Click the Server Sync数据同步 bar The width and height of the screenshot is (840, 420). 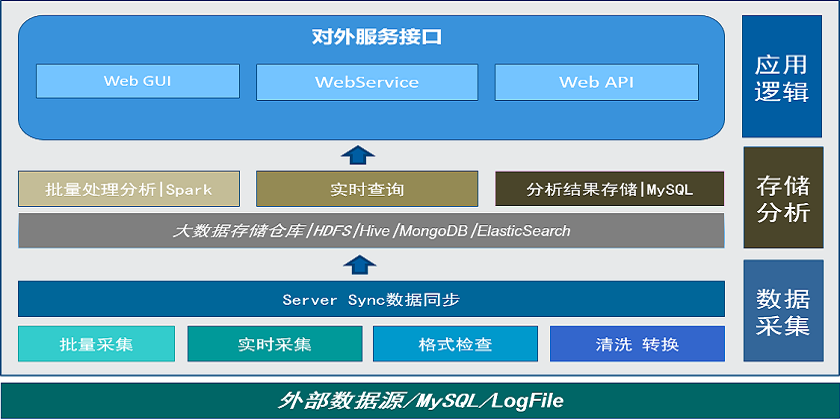tap(371, 299)
